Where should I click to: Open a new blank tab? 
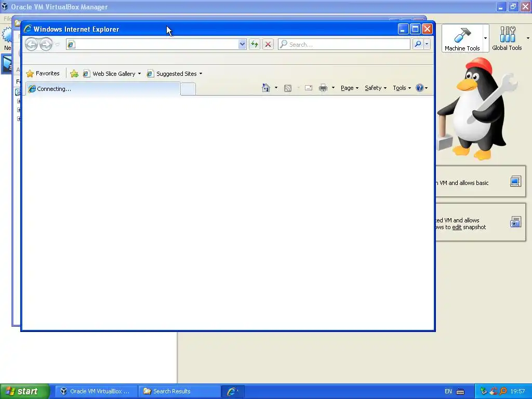[188, 89]
